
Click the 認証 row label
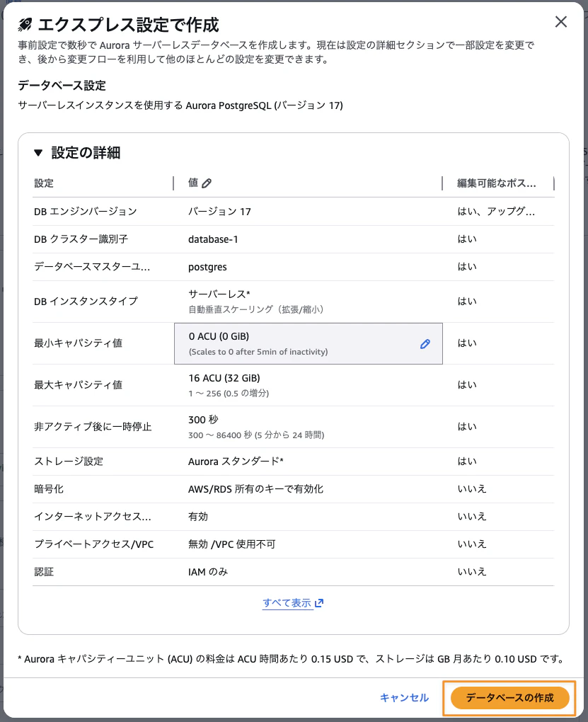[44, 572]
